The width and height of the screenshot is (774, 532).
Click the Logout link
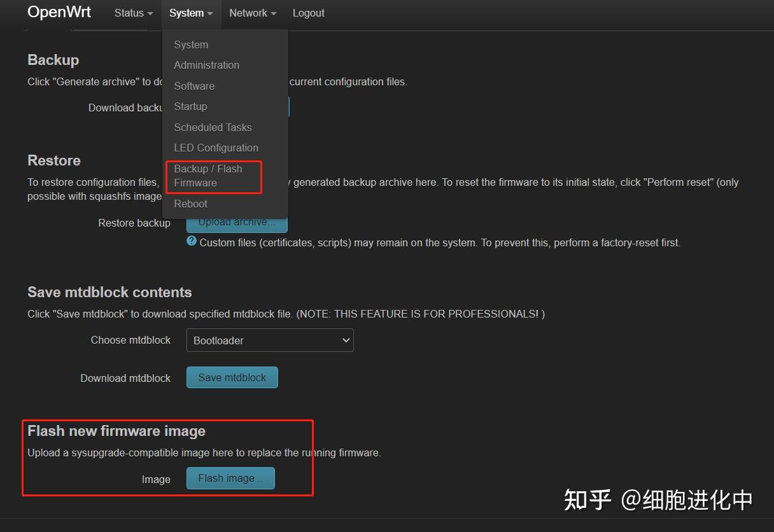pos(308,13)
